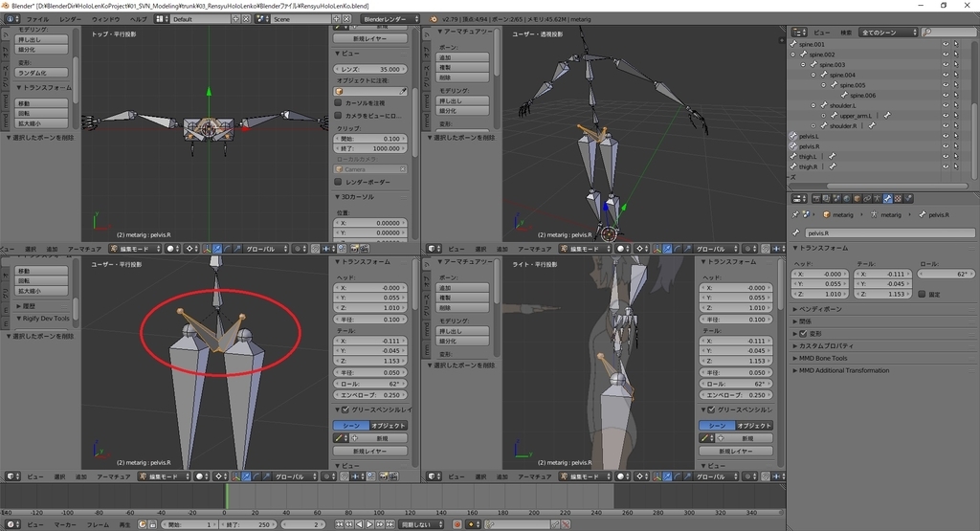Toggle 3D manipulator in top-left viewport header
Screen dimensions: 980x531
(207, 249)
